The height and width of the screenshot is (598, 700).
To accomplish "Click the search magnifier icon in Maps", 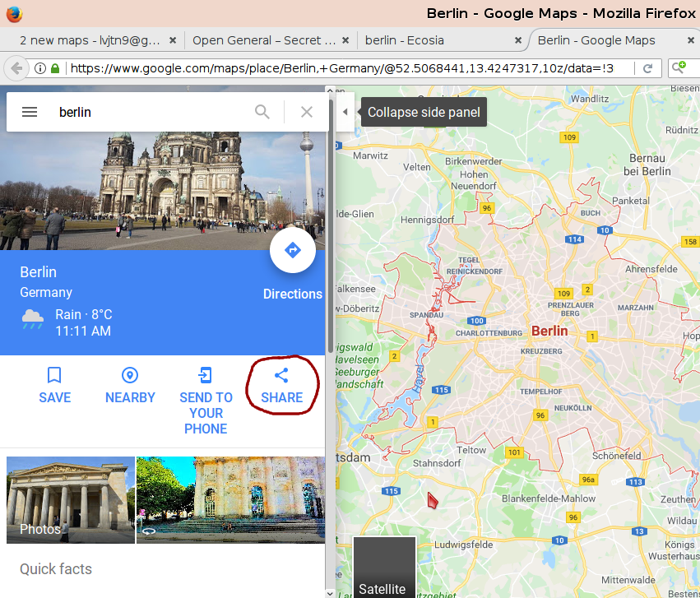I will pyautogui.click(x=262, y=112).
